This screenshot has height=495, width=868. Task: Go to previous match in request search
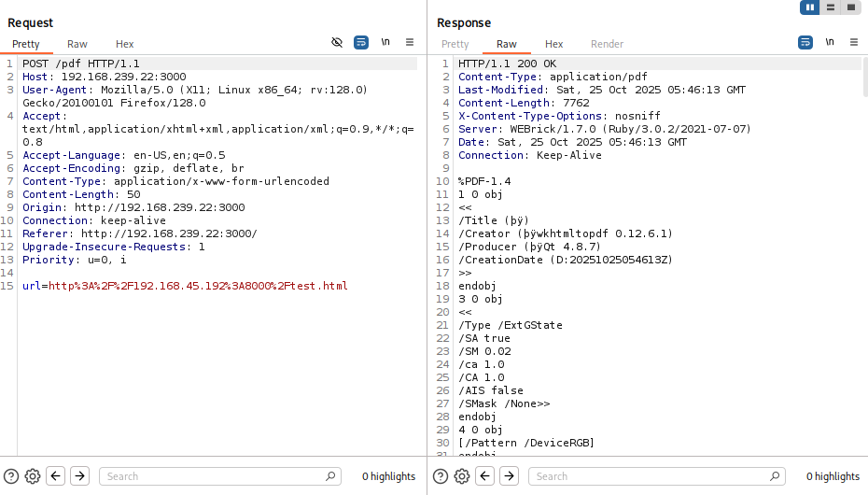56,476
